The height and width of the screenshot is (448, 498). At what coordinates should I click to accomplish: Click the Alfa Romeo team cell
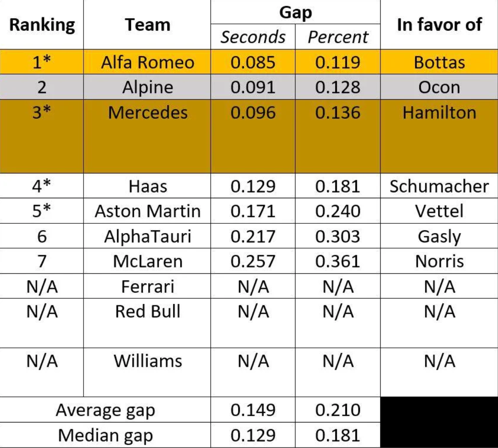click(x=147, y=62)
